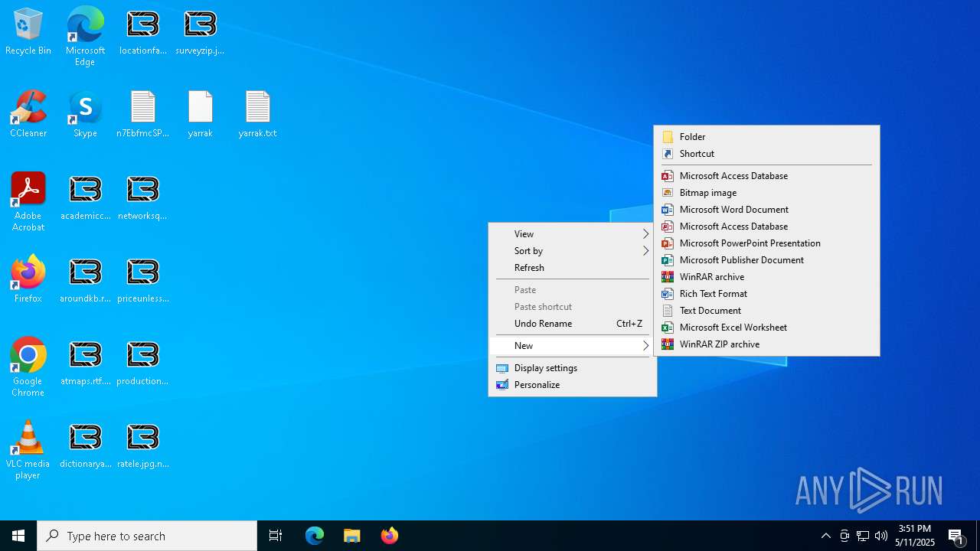Click the taskbar search box
Image resolution: width=980 pixels, height=551 pixels.
tap(147, 536)
